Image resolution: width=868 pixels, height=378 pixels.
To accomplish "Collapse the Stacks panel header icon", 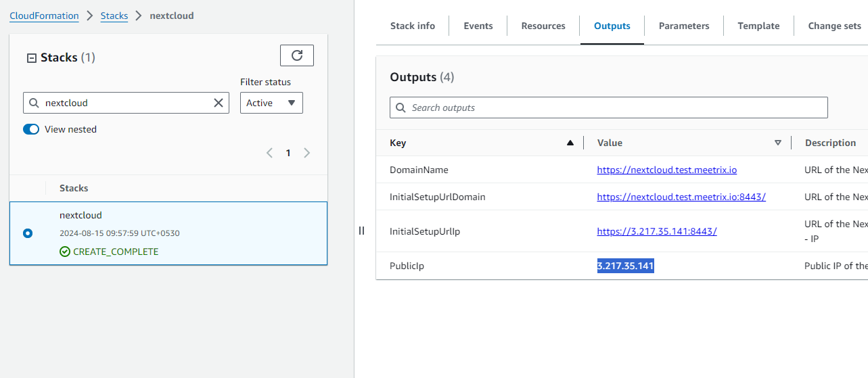I will pos(31,58).
